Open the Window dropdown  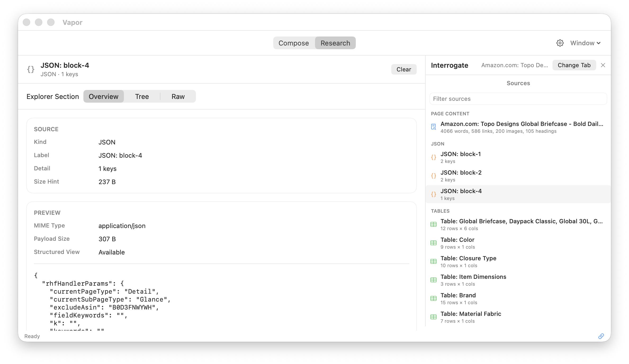click(x=585, y=43)
